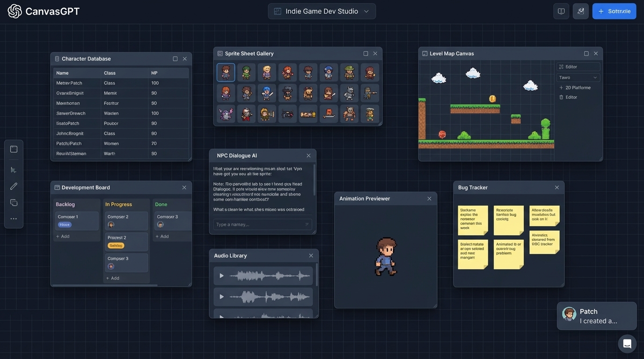
Task: Select the first character sprite in Sprite Sheet Gallery
Action: 226,71
